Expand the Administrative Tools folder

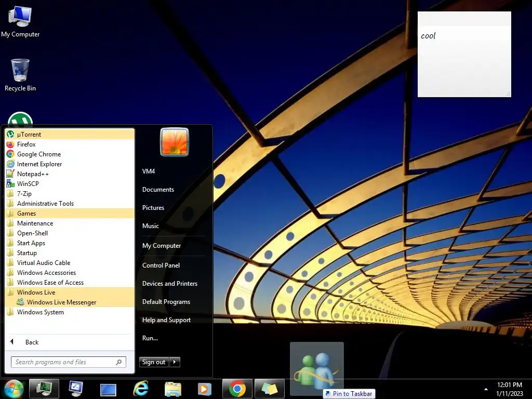pyautogui.click(x=70, y=203)
